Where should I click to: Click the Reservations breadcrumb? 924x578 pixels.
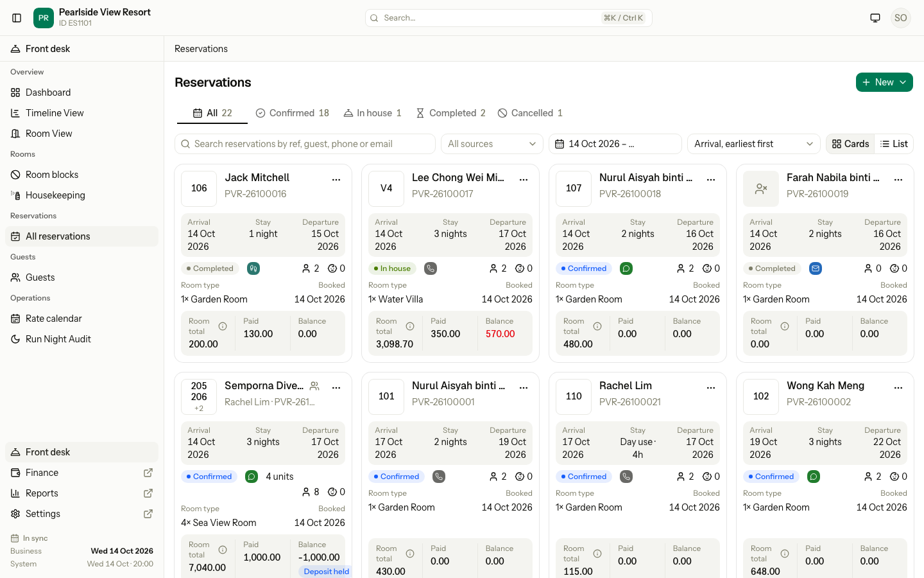(201, 49)
